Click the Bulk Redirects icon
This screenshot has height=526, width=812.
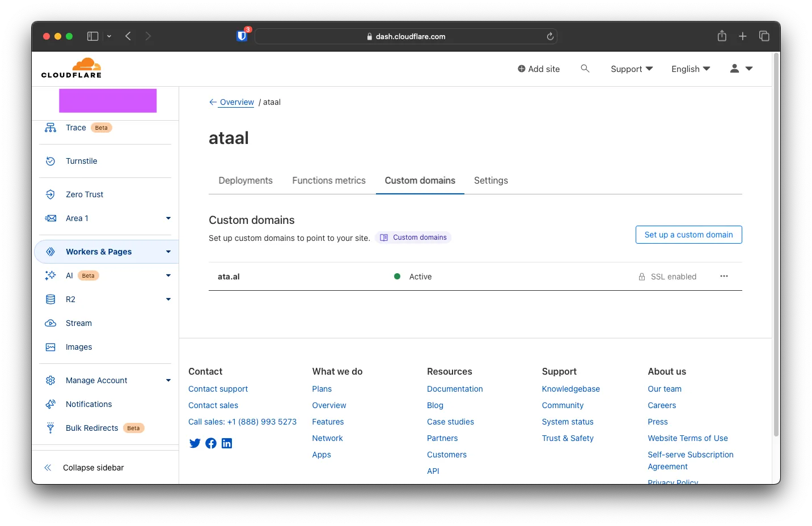(x=50, y=428)
